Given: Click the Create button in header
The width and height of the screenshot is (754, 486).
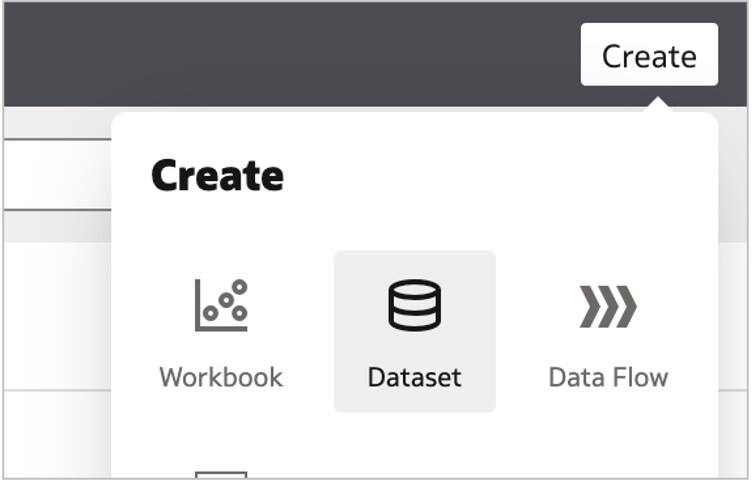Looking at the screenshot, I should point(649,55).
